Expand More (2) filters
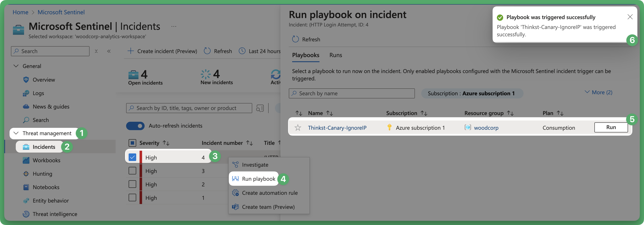644x225 pixels. tap(599, 92)
